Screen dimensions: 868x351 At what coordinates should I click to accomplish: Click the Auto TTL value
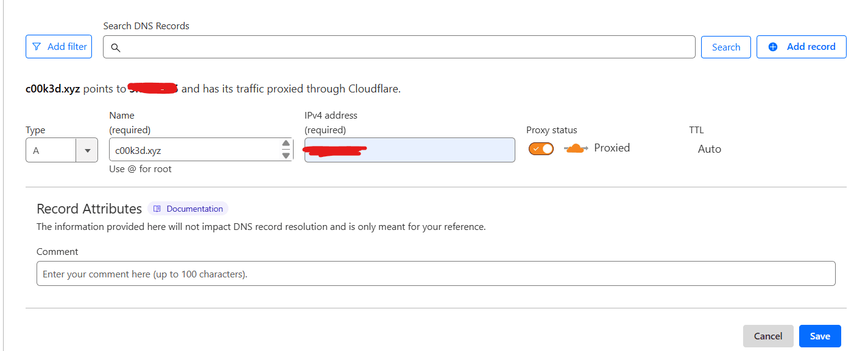click(709, 149)
